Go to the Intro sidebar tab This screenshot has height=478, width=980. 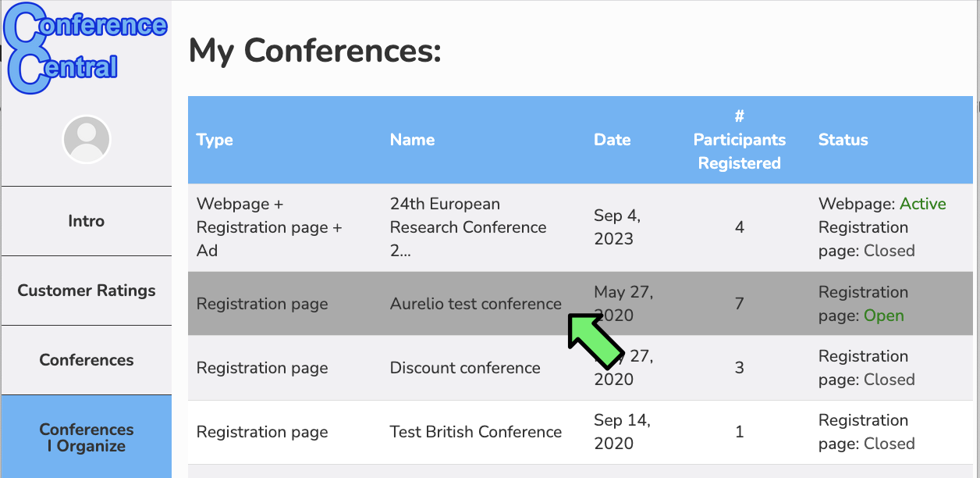coord(87,221)
